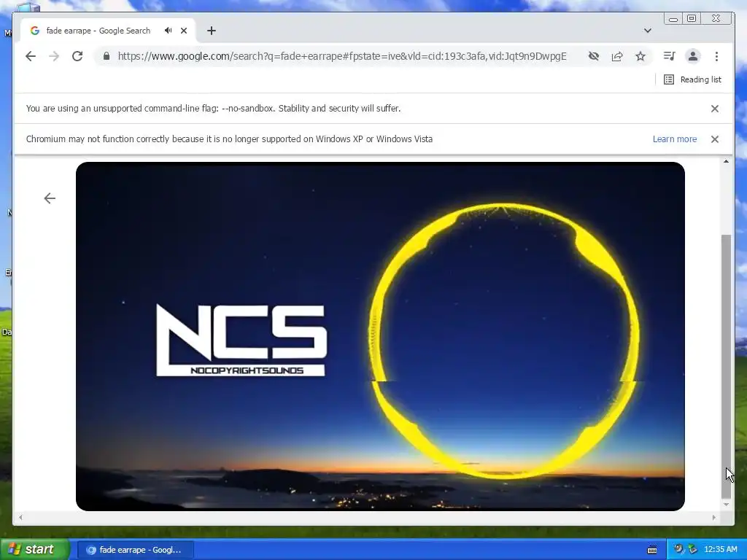This screenshot has height=560, width=747.
Task: Open the media controls icon
Action: [670, 56]
